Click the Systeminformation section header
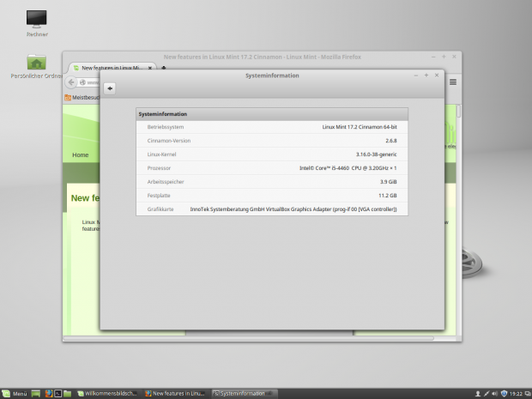This screenshot has width=532, height=399. pyautogui.click(x=272, y=114)
